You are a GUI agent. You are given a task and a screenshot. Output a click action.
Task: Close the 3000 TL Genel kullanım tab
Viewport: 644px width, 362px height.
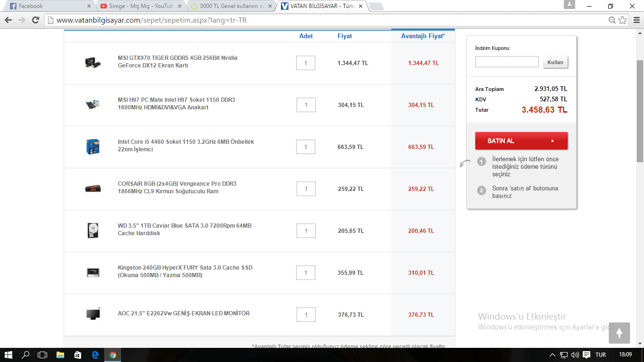271,6
